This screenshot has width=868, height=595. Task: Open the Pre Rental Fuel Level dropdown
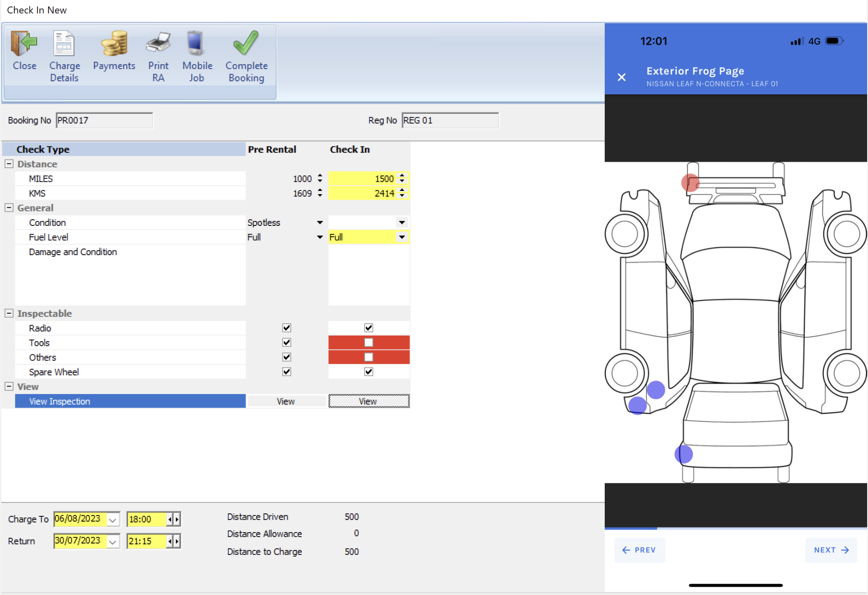coord(320,237)
